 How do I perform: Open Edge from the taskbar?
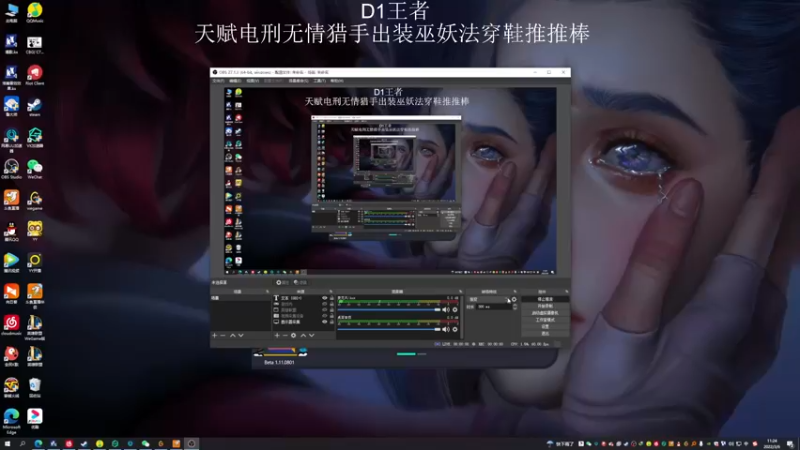pos(38,444)
